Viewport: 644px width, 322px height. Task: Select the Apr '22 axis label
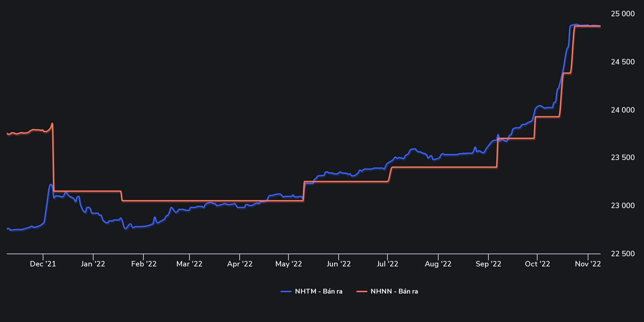point(240,264)
